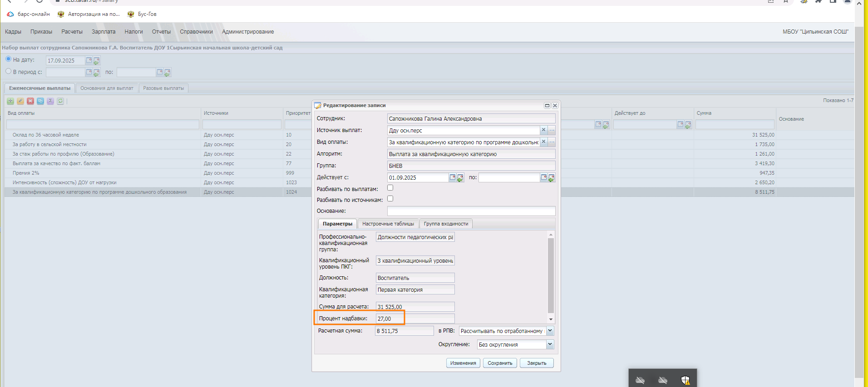Click the down arrow of the Параметры panel scrollbar
The width and height of the screenshot is (868, 387).
551,319
